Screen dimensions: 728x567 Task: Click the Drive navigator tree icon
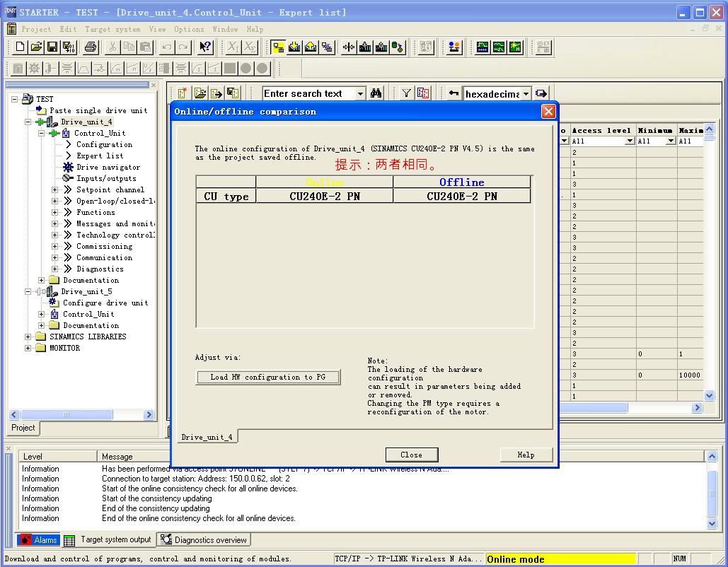pyautogui.click(x=68, y=167)
